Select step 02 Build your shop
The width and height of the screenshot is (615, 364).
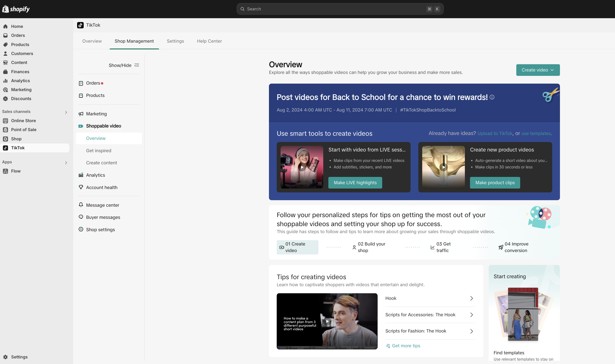pyautogui.click(x=369, y=247)
